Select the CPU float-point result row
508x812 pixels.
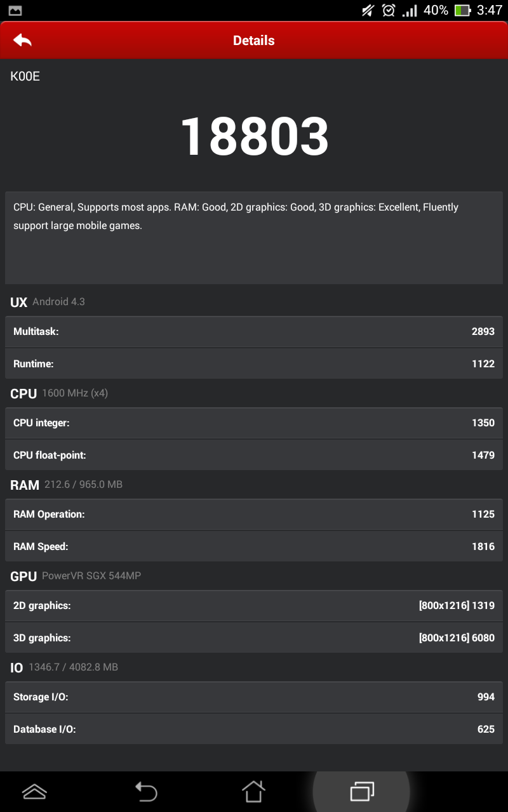point(254,455)
